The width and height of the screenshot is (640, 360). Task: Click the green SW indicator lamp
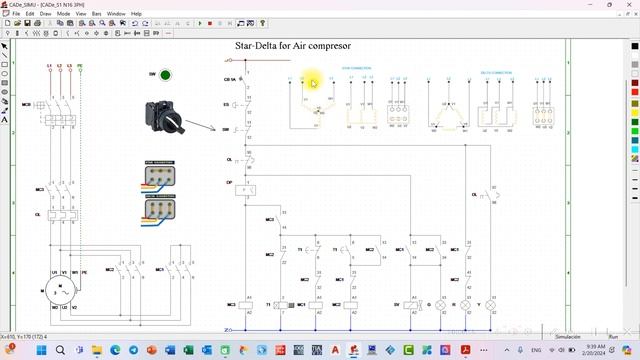pos(165,75)
